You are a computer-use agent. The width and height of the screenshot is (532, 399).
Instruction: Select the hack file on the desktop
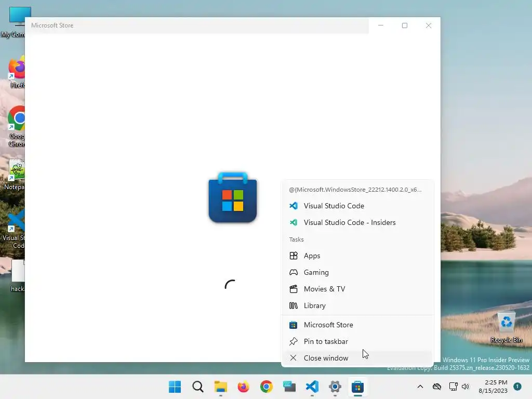tap(17, 275)
